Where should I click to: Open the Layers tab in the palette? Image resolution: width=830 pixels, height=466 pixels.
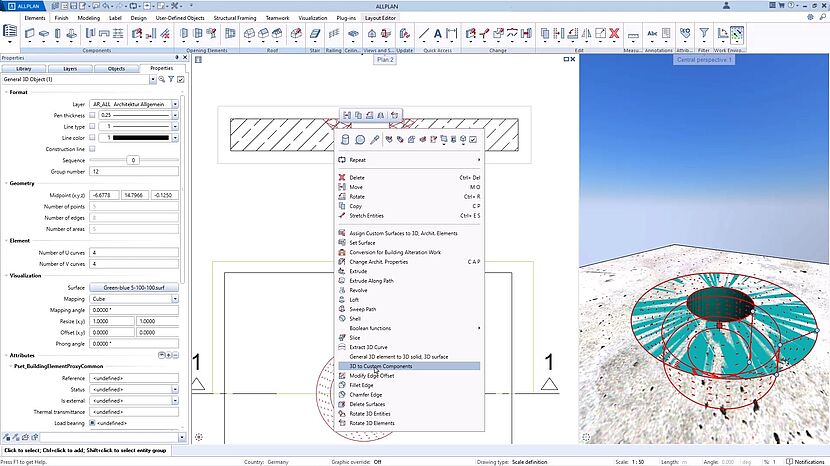click(x=70, y=68)
